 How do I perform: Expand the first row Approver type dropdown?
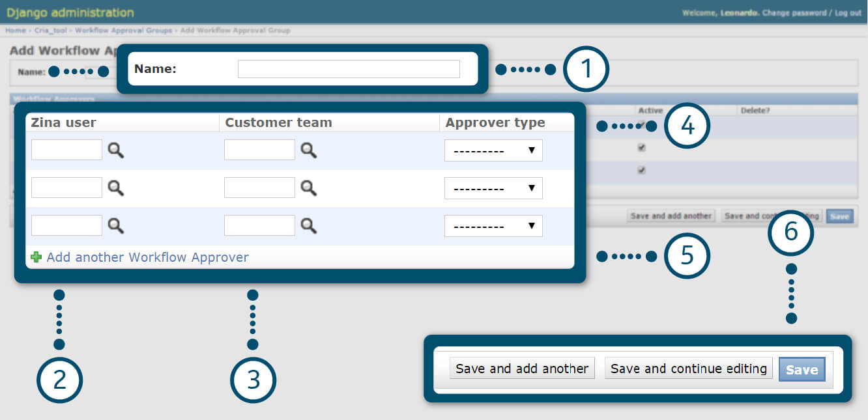point(493,150)
